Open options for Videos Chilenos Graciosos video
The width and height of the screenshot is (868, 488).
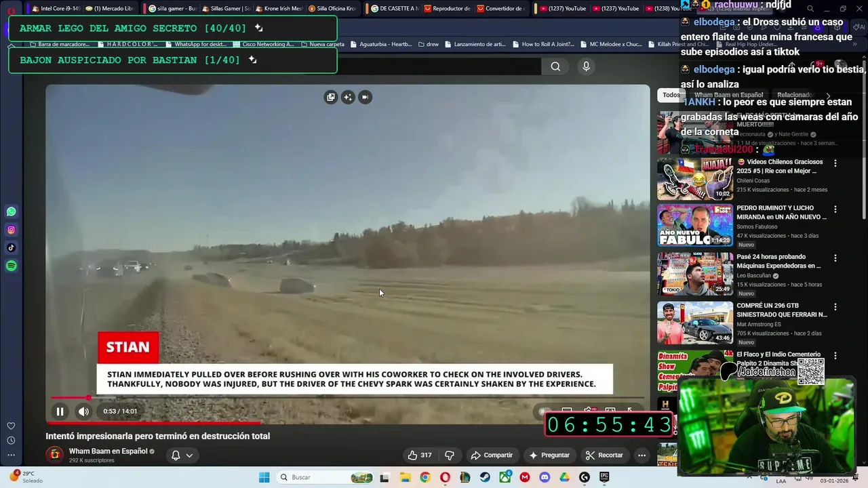(835, 163)
